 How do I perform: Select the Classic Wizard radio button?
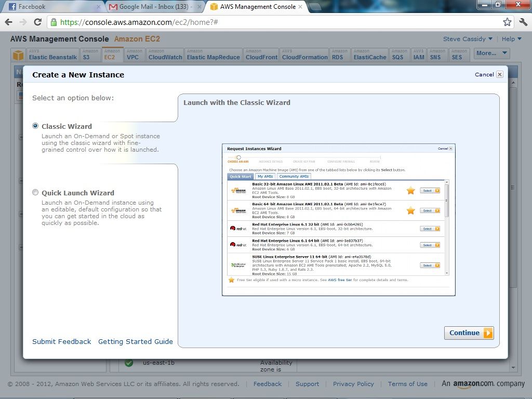[x=35, y=126]
